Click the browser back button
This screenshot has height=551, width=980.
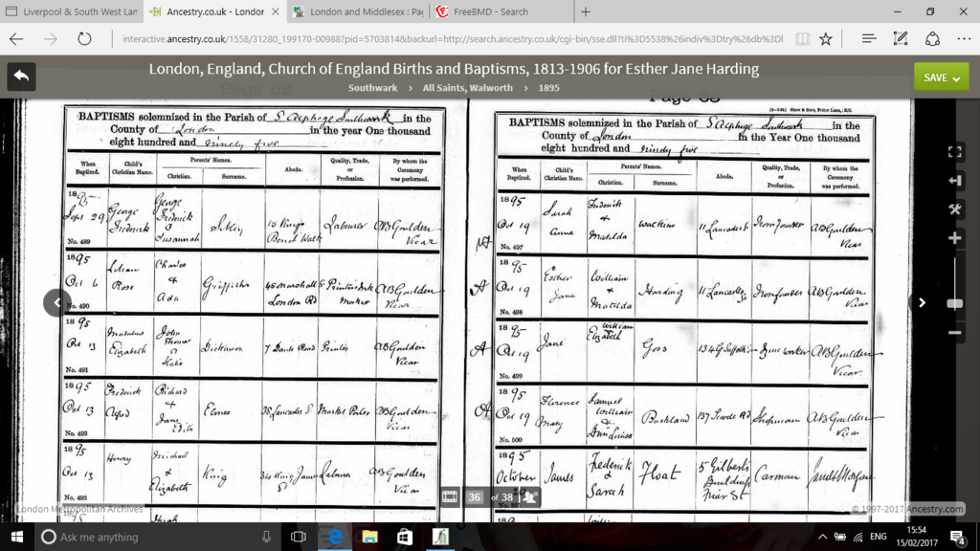tap(17, 38)
